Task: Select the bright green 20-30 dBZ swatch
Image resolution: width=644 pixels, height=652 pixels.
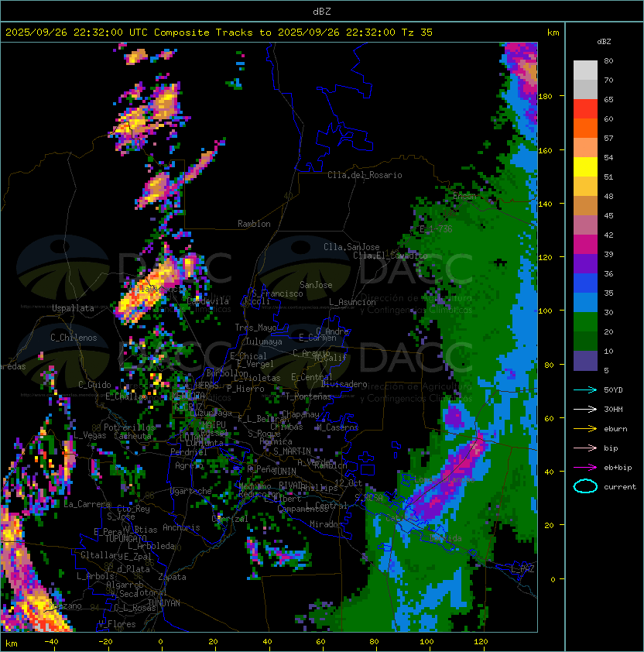Action: click(585, 322)
